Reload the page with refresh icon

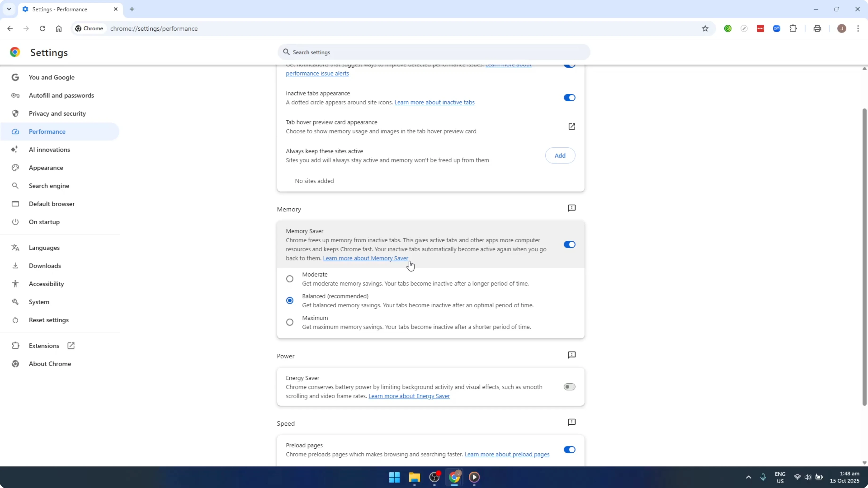pyautogui.click(x=42, y=29)
